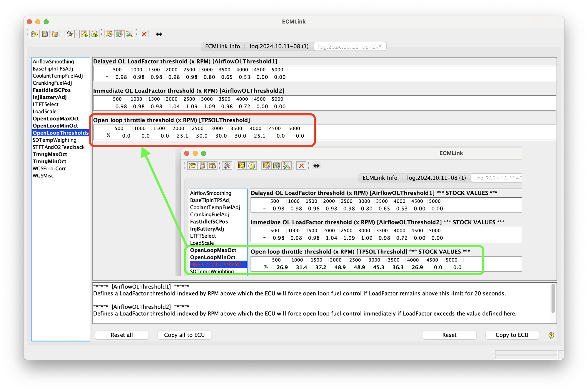588x391 pixels.
Task: Click the red X icon in inset ECMLink window
Action: pyautogui.click(x=301, y=166)
